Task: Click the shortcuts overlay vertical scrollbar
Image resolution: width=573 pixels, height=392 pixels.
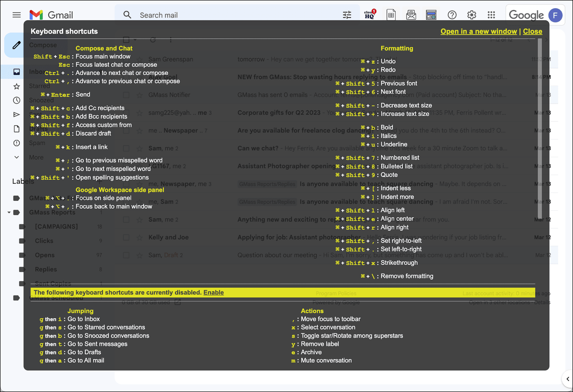Action: 540,129
